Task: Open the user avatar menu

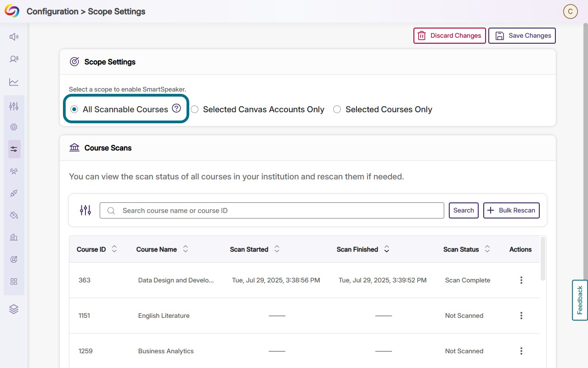Action: (570, 11)
